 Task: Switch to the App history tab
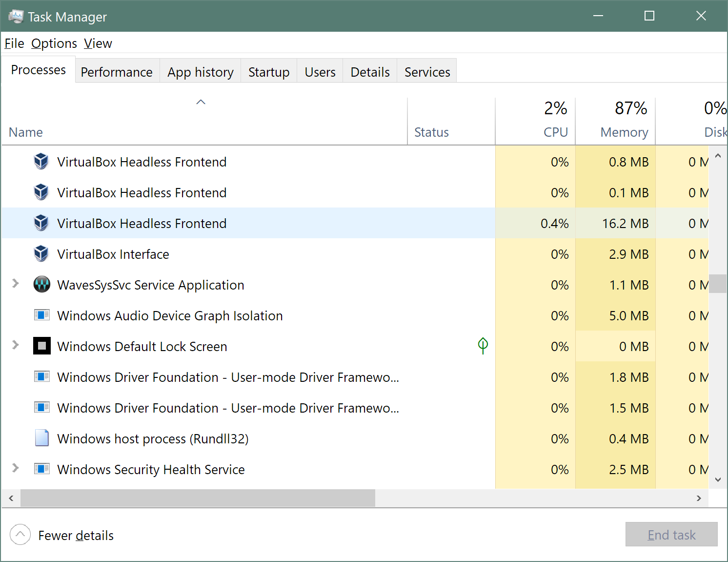(201, 72)
